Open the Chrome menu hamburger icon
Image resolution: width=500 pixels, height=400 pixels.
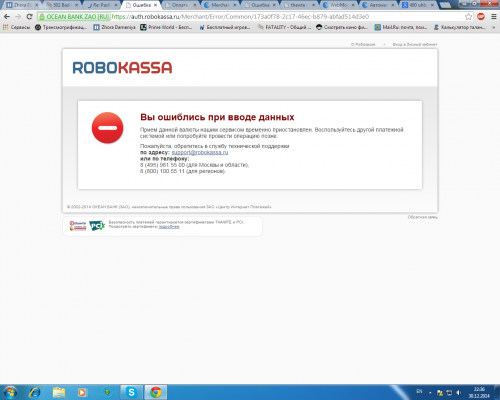click(x=494, y=17)
